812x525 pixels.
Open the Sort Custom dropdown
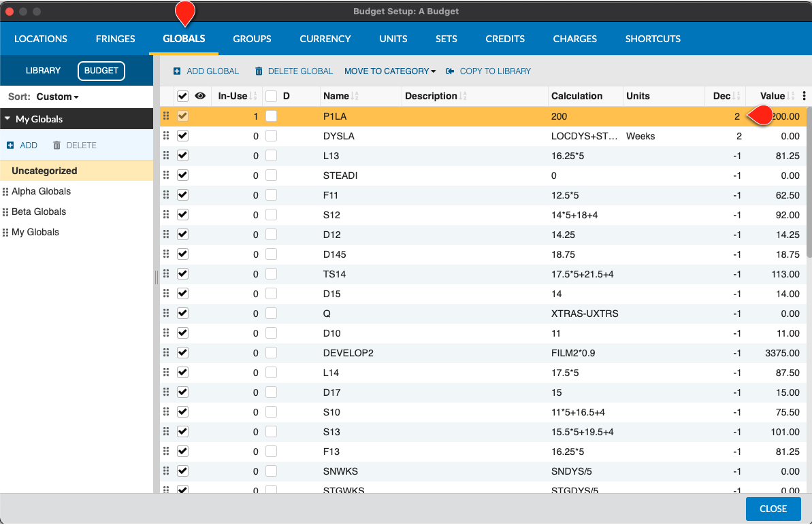point(57,97)
